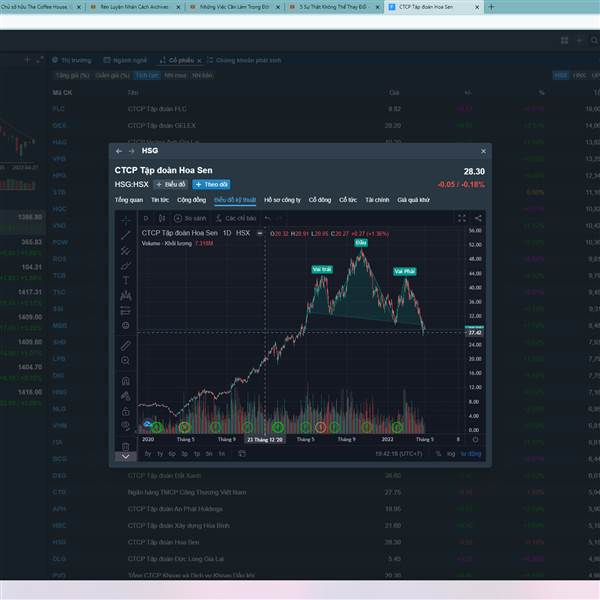Viewport: 600px width, 600px height.
Task: Switch to the Hồ sơ công ty tab
Action: [282, 200]
